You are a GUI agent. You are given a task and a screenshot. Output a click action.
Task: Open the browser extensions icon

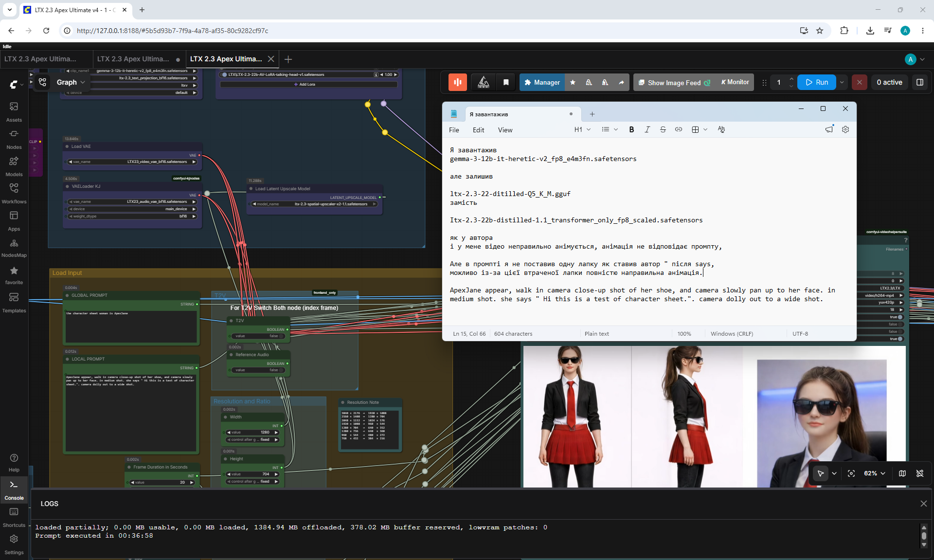tap(844, 31)
